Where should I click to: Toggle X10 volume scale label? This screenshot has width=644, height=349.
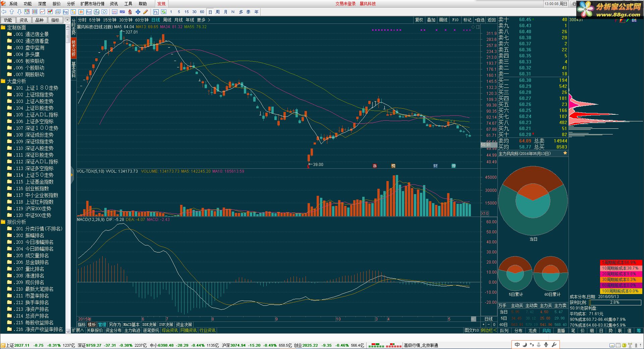pyautogui.click(x=485, y=214)
